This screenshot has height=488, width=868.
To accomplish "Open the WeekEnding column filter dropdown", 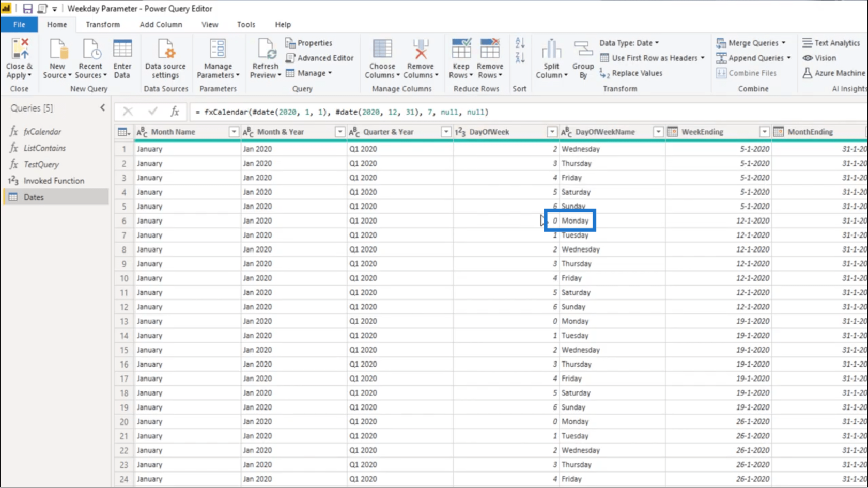I will coord(764,132).
